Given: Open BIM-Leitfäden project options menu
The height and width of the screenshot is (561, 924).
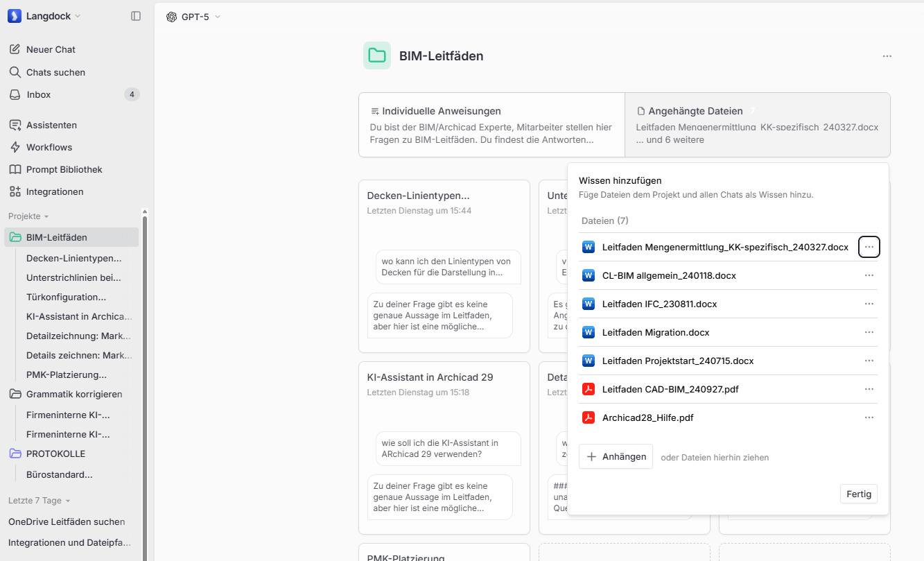Looking at the screenshot, I should (x=887, y=56).
